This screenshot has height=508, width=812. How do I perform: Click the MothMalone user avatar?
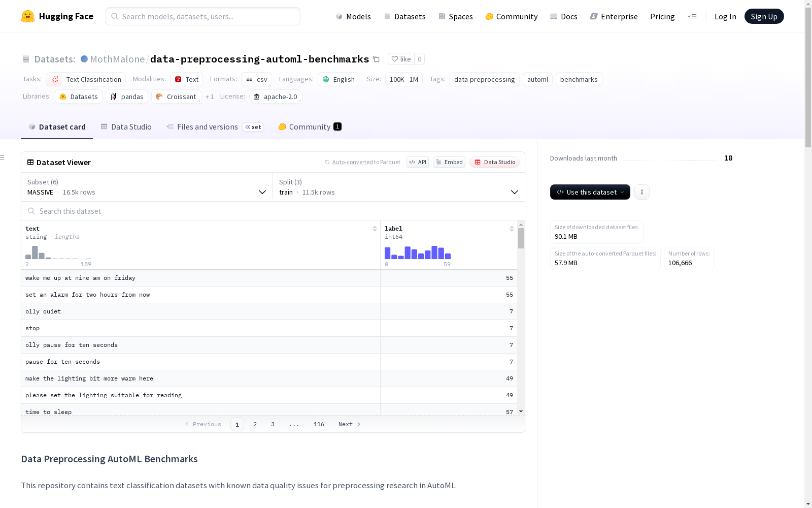point(84,59)
